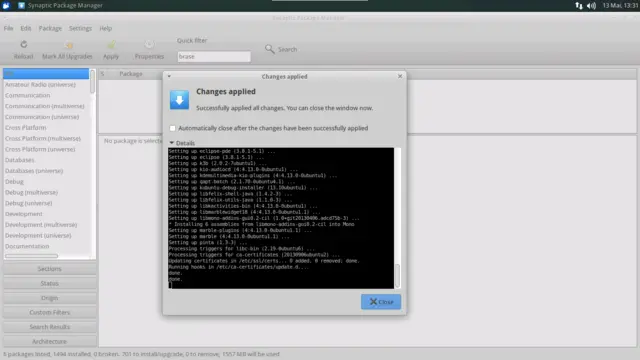The height and width of the screenshot is (360, 640).
Task: Open the dialog's title bar menu arrow
Action: coord(169,76)
